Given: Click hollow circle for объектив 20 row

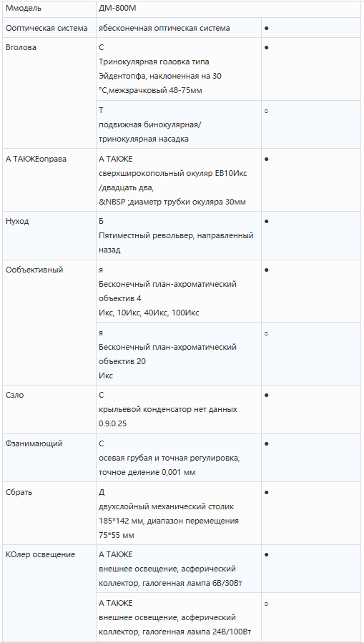Looking at the screenshot, I should [x=267, y=333].
